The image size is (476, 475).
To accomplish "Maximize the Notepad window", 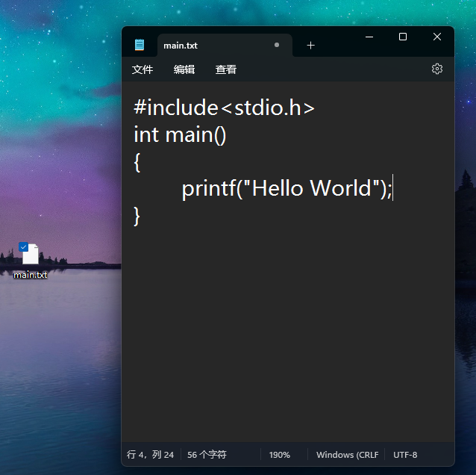I will [x=403, y=37].
